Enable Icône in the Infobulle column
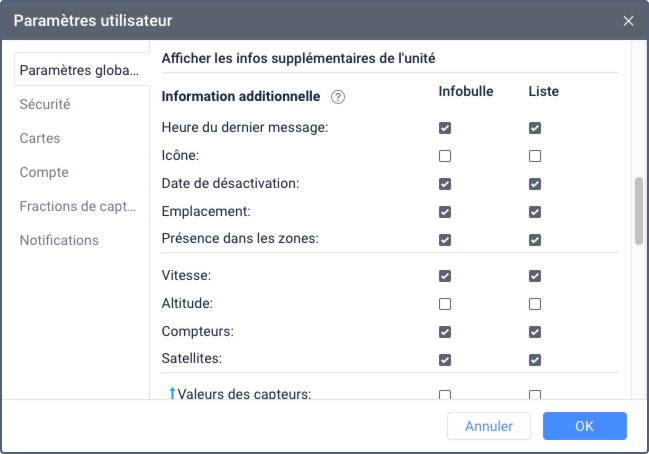Image resolution: width=649 pixels, height=454 pixels. (445, 156)
